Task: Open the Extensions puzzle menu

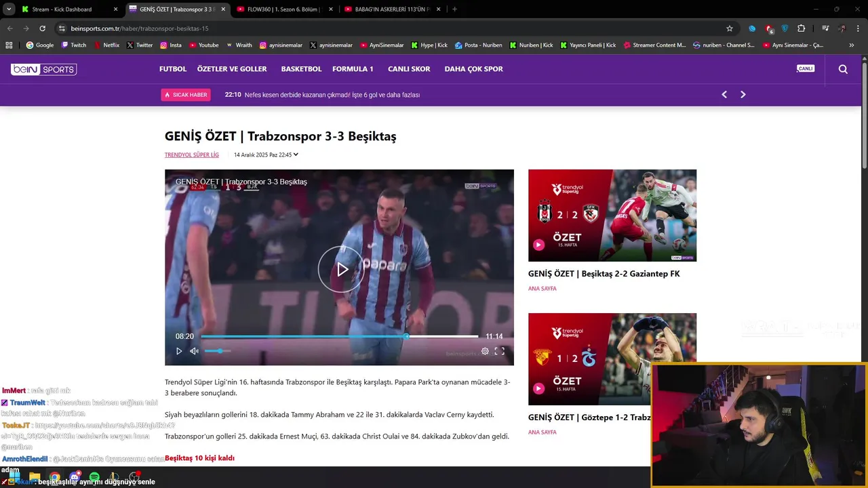Action: [802, 28]
